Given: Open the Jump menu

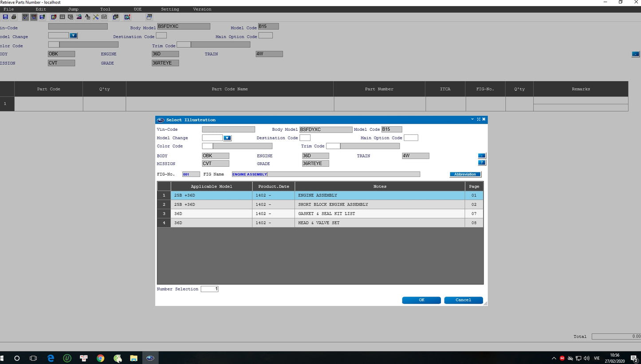Looking at the screenshot, I should pyautogui.click(x=73, y=9).
